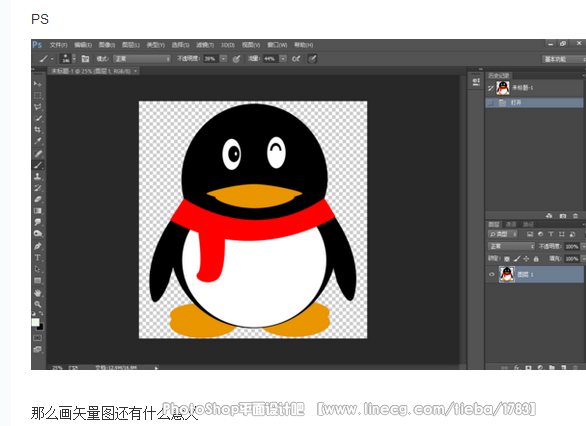
Task: Lock the layer position
Action: tap(527, 259)
